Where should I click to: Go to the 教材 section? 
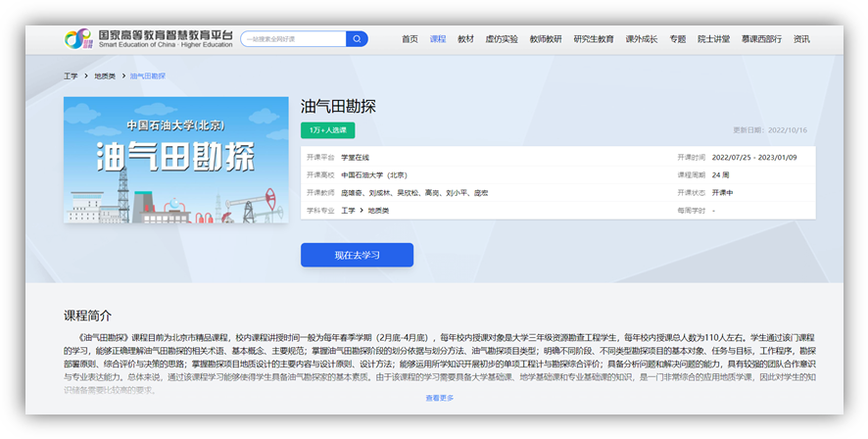(465, 39)
